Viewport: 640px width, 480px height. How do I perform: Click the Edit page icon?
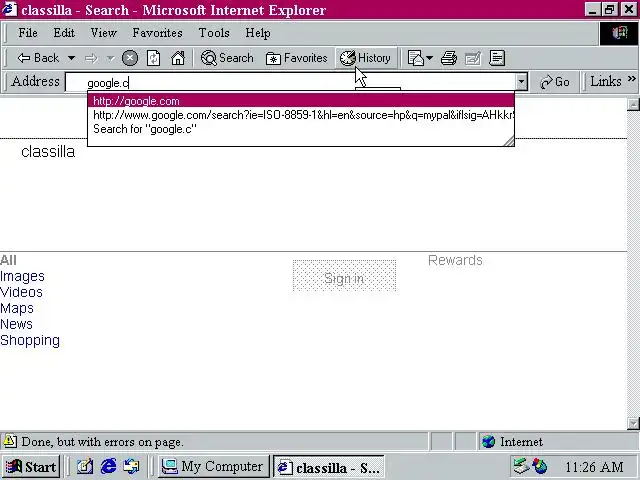click(473, 58)
